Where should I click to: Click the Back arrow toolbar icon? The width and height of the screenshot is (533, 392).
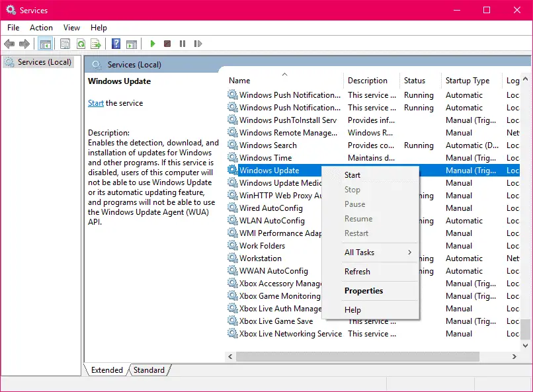pos(9,44)
